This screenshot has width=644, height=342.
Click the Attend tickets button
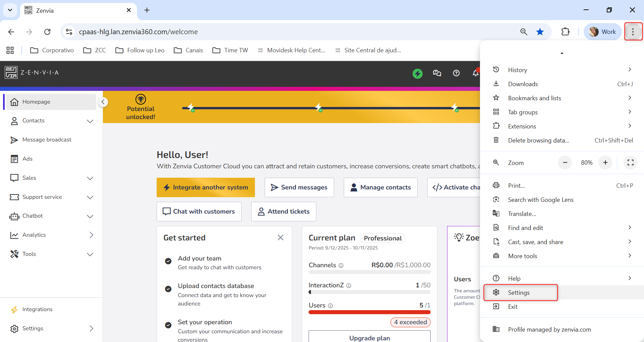pos(284,212)
